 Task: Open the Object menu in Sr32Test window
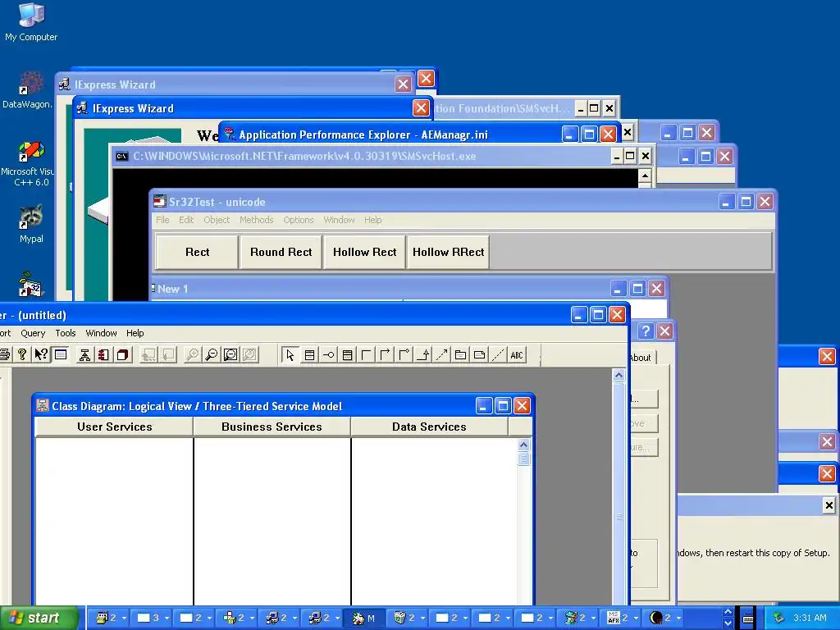pyautogui.click(x=217, y=220)
